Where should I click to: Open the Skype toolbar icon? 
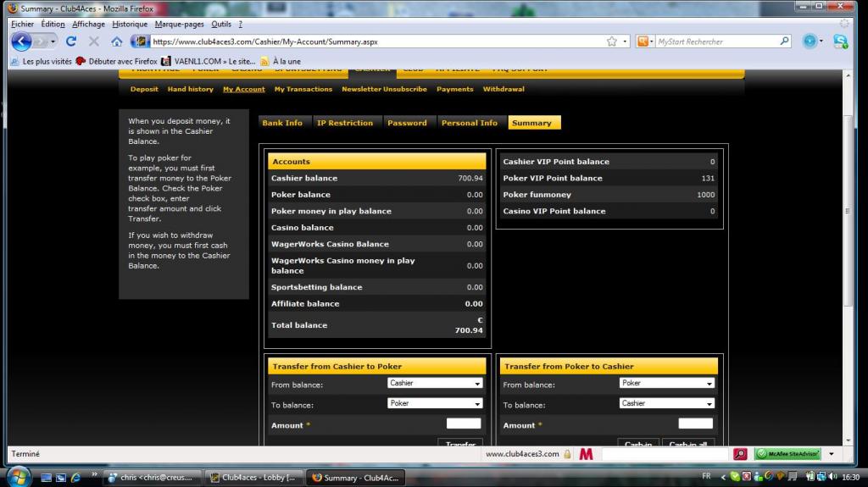pos(840,41)
